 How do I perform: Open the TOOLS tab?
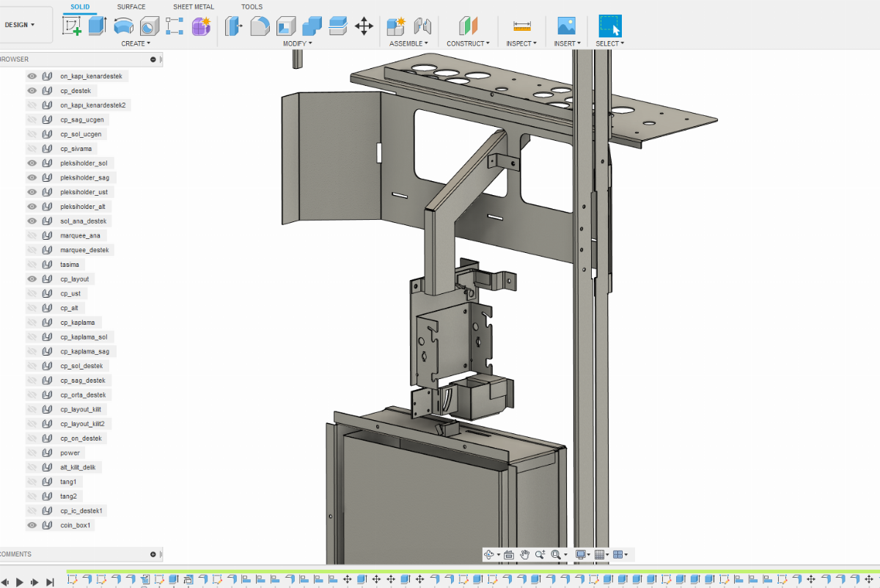pos(252,7)
